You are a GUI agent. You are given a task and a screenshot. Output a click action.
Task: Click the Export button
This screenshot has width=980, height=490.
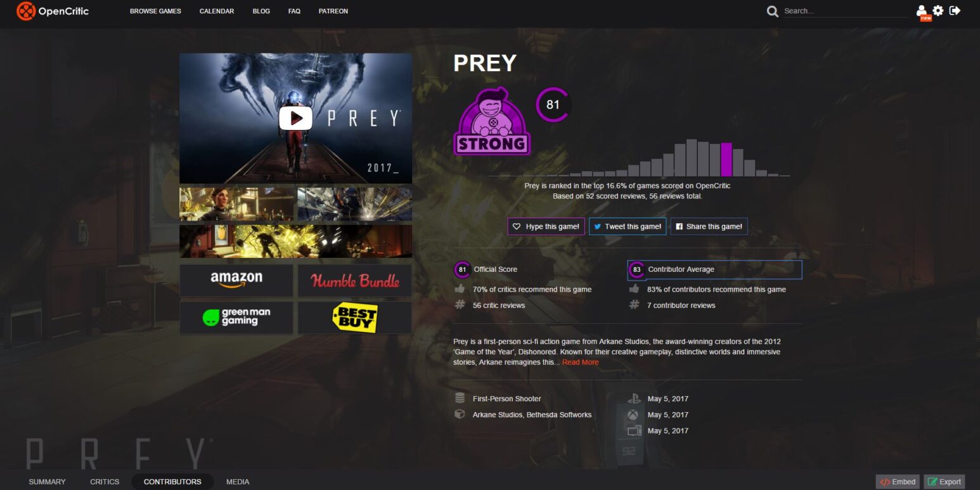click(945, 482)
